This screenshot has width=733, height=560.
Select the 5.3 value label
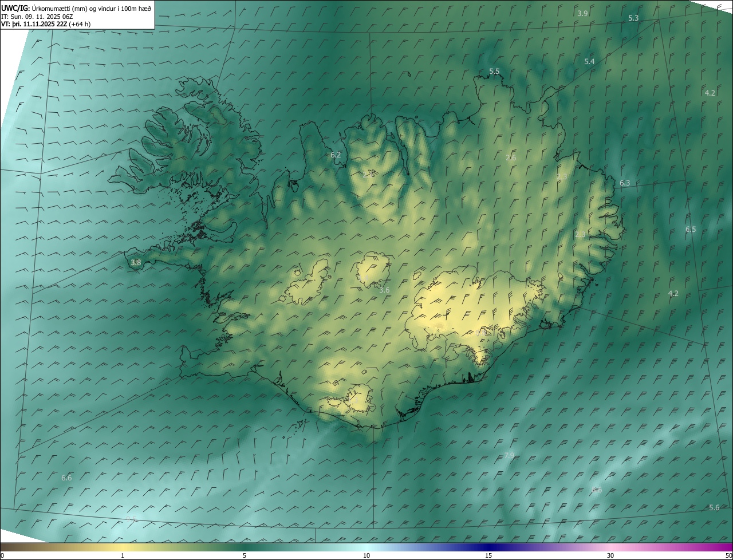click(633, 18)
